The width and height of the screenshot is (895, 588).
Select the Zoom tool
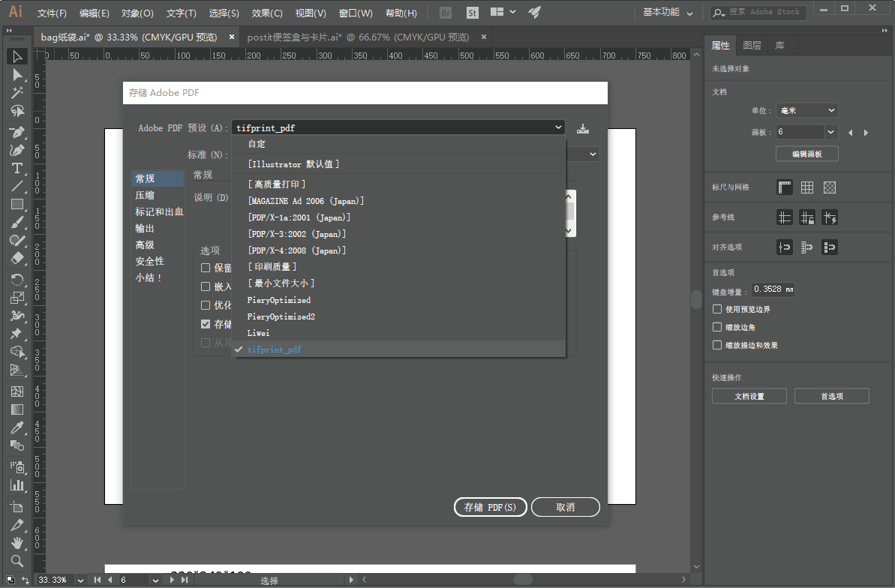click(17, 560)
